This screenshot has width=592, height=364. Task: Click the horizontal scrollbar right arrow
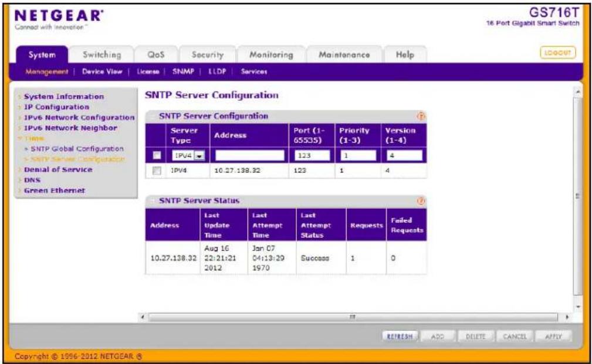coord(567,317)
